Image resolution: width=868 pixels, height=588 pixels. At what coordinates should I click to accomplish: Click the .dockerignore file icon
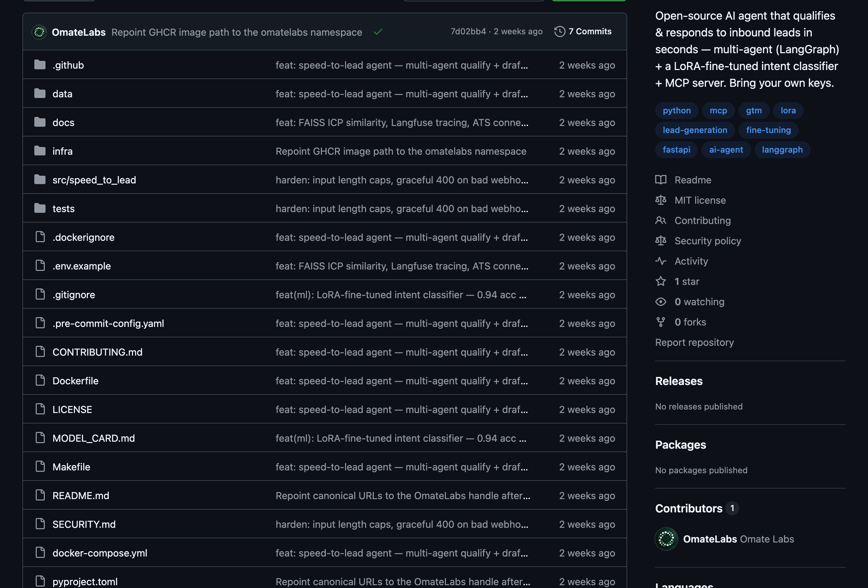click(40, 237)
